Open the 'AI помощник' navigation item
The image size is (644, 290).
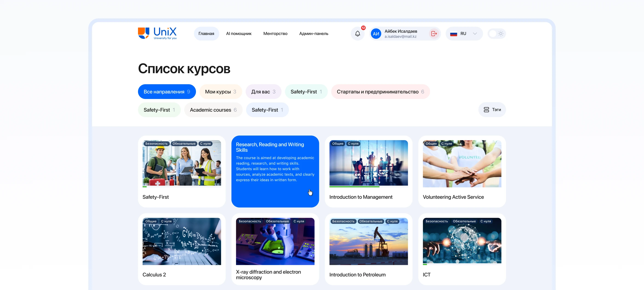click(239, 34)
